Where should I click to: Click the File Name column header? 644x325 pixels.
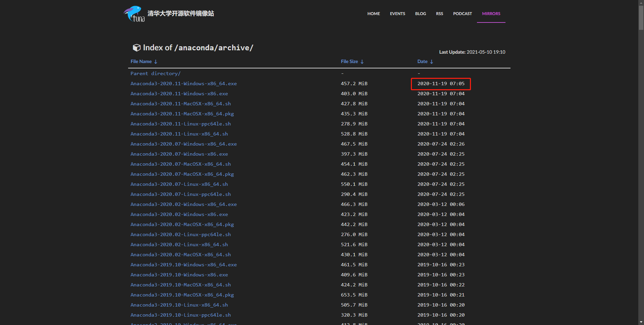141,61
